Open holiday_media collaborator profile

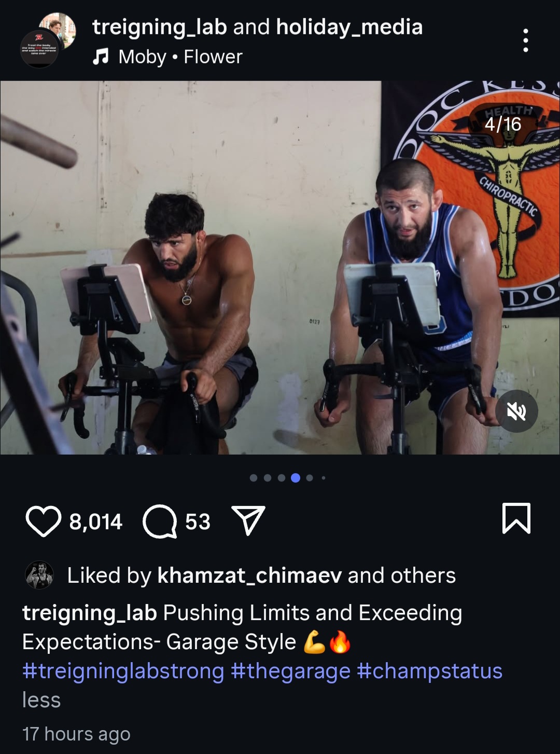click(349, 27)
